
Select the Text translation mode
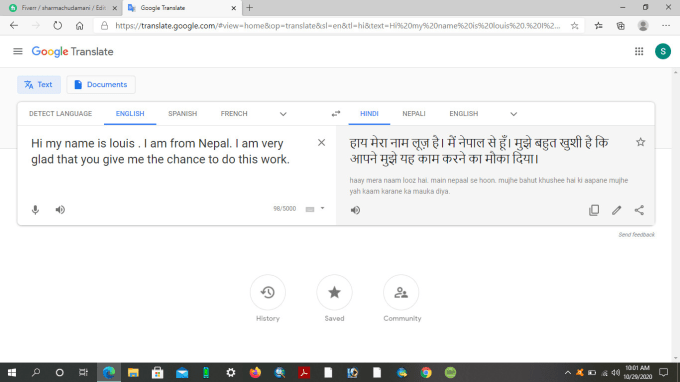pyautogui.click(x=39, y=85)
